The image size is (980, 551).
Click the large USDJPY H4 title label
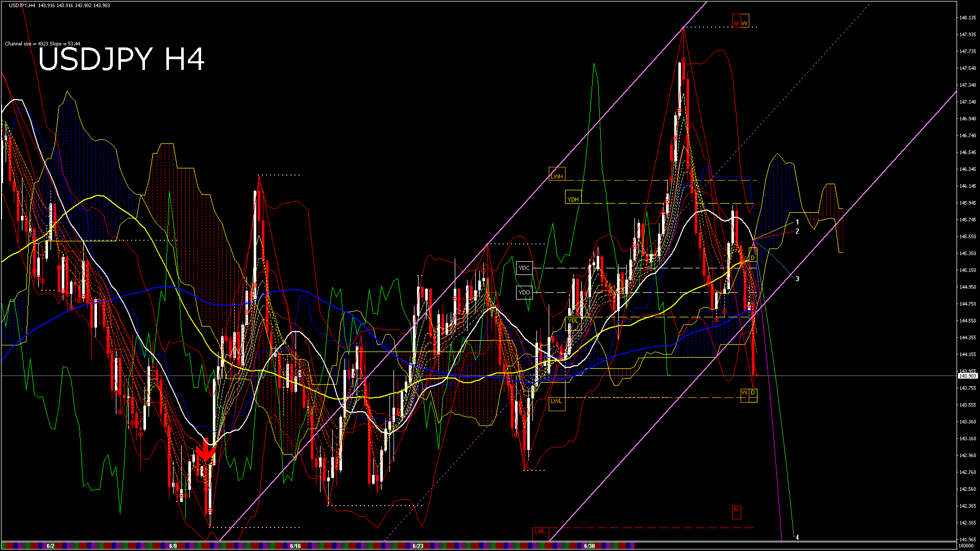pyautogui.click(x=121, y=59)
